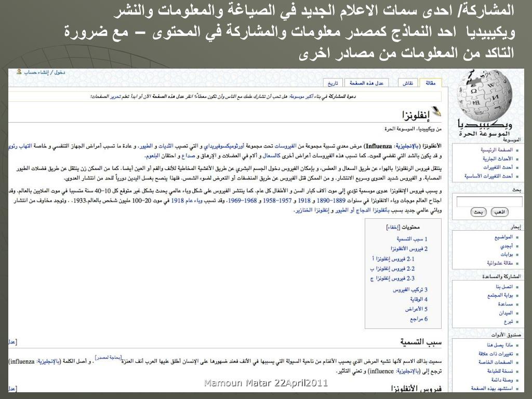
Task: Open ماذا يصل هنا in toolbox
Action: tap(500, 345)
